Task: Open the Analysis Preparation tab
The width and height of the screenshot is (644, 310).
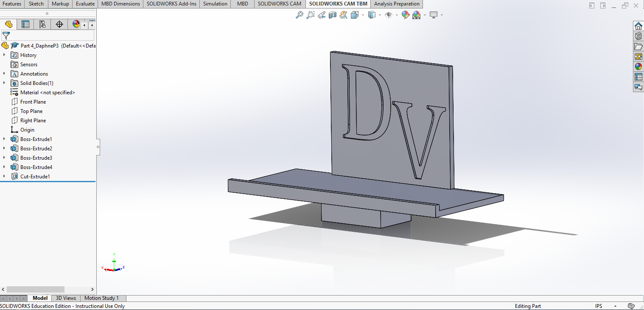Action: click(397, 4)
